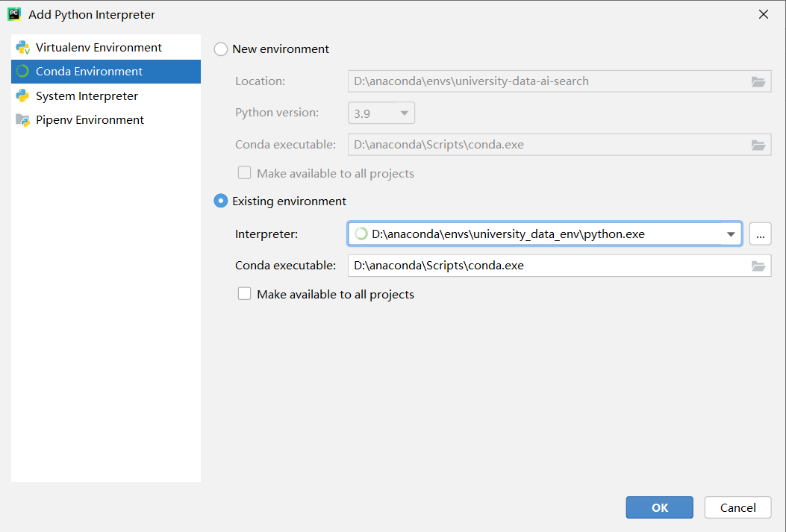Select the Existing environment radio button
The image size is (786, 532).
click(x=220, y=201)
